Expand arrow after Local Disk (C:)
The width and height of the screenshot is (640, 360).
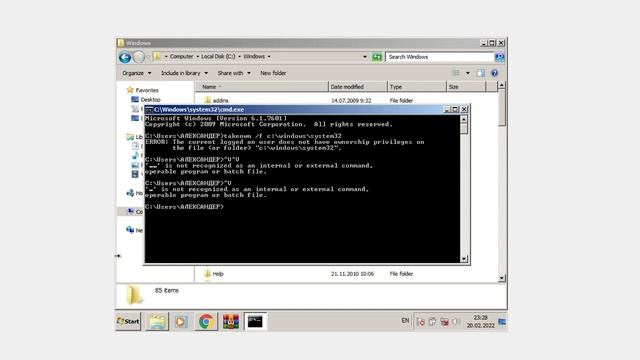[240, 56]
